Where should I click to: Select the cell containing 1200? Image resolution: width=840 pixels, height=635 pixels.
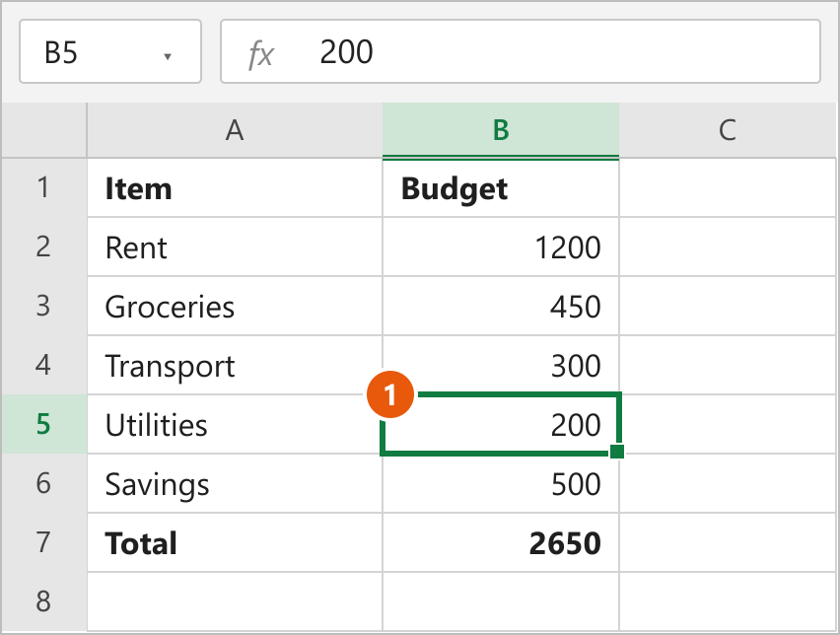pos(501,247)
